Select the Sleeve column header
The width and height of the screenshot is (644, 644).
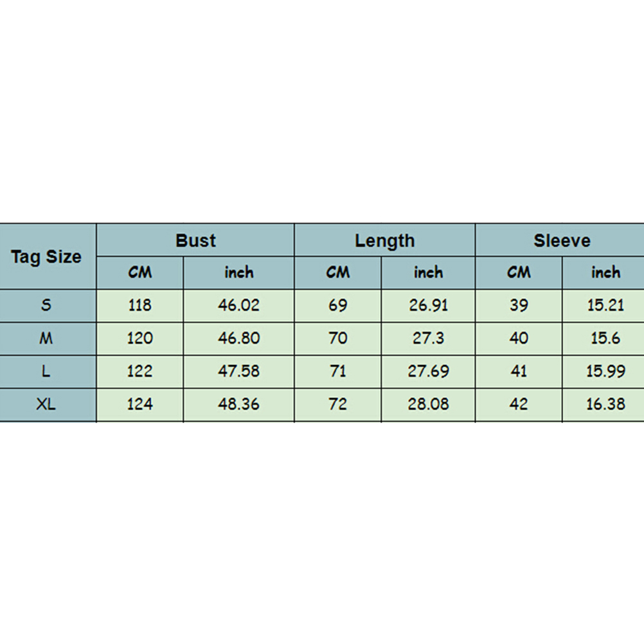(561, 241)
